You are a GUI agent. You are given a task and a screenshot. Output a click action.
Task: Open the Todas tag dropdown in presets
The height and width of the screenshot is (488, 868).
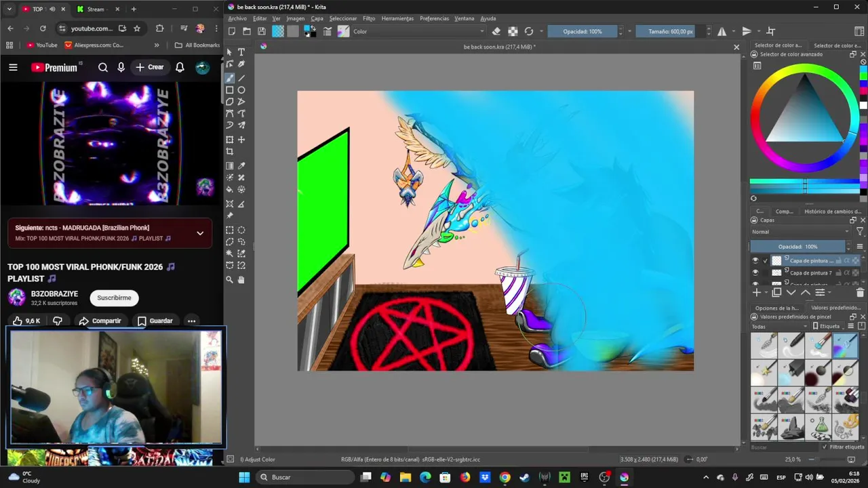coord(778,326)
